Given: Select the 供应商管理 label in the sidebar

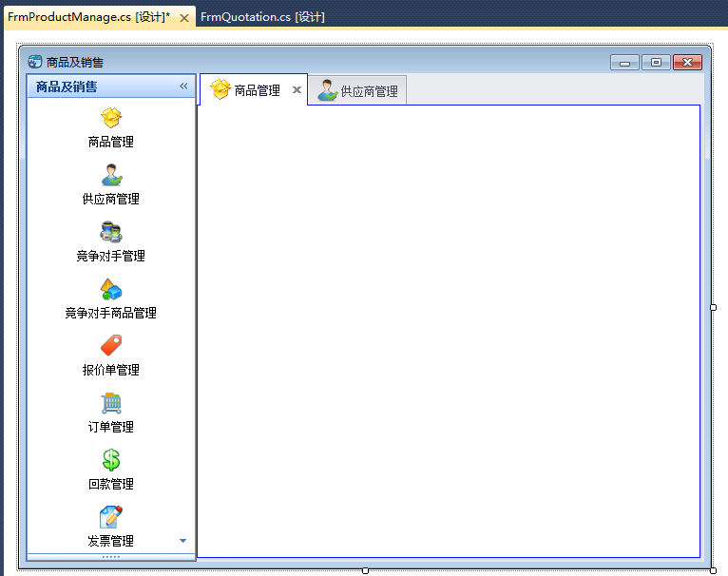Looking at the screenshot, I should 111,199.
